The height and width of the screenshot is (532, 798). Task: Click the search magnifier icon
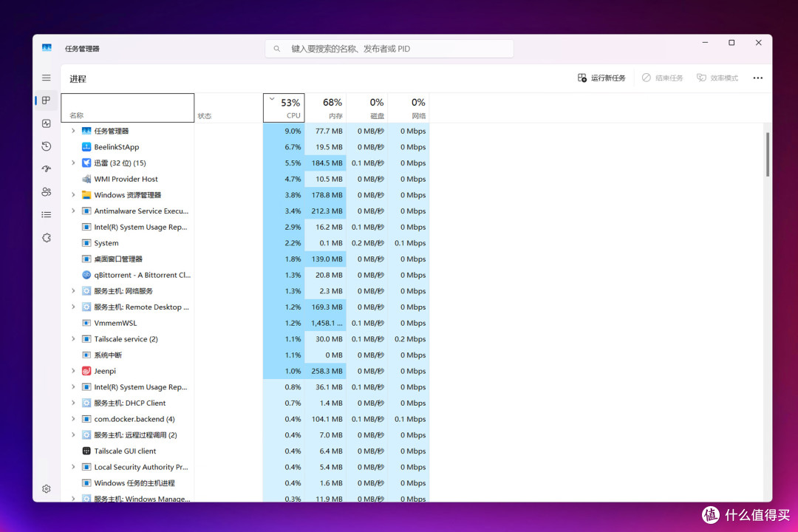click(x=277, y=49)
